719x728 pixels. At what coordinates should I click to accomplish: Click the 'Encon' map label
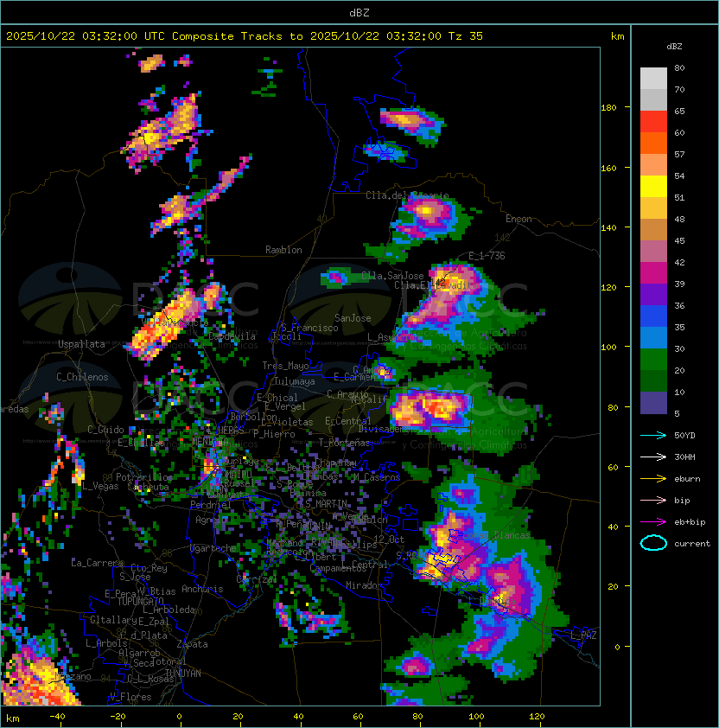point(519,219)
